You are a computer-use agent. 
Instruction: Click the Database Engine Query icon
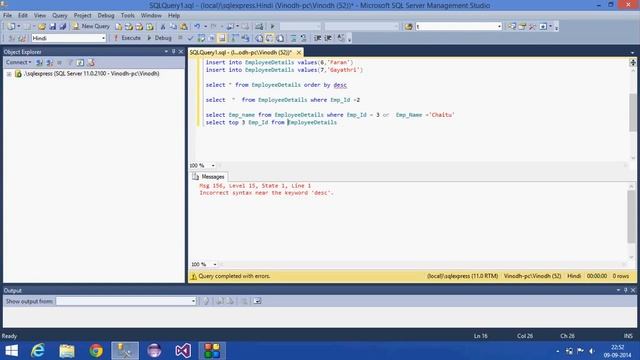pyautogui.click(x=118, y=27)
